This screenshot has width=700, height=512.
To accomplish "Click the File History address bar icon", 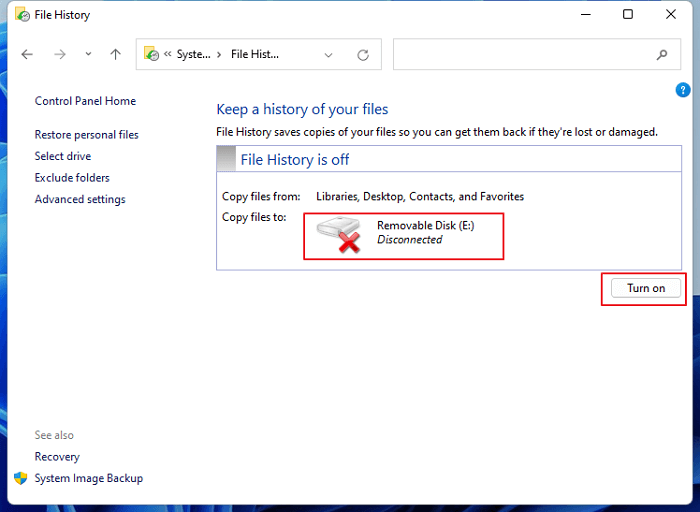I will (x=152, y=55).
